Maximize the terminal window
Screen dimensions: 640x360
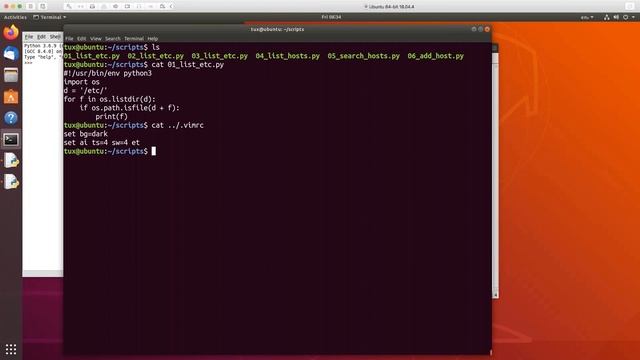coord(480,29)
